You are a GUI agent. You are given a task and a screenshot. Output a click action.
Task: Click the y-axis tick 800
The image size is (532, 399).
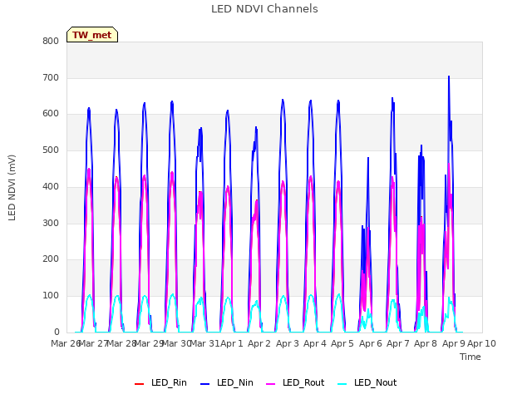(x=51, y=41)
